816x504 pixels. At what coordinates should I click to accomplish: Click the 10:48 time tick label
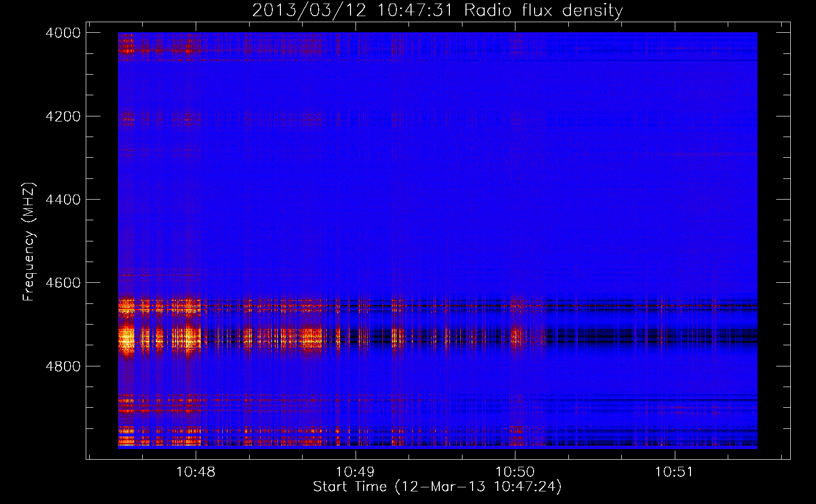196,472
